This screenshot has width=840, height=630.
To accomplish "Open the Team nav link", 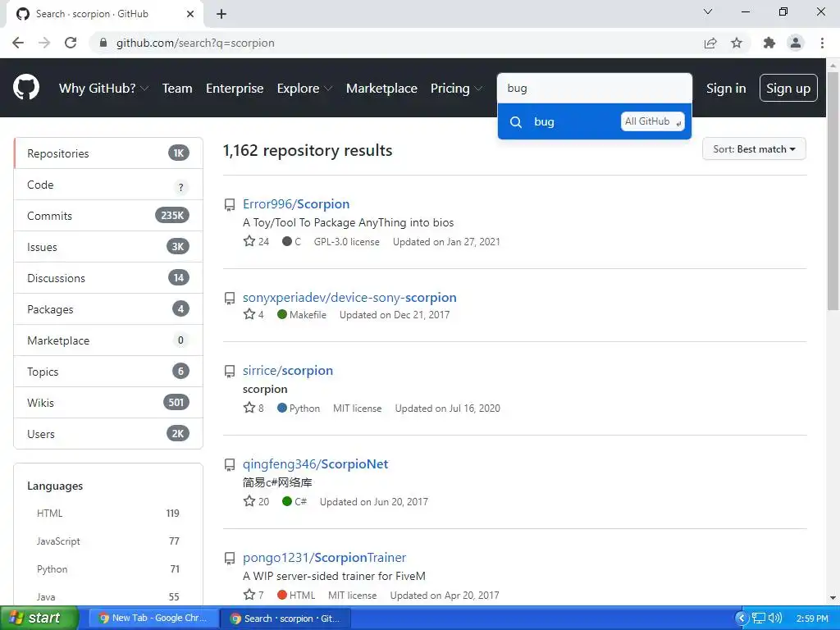I will (x=177, y=89).
